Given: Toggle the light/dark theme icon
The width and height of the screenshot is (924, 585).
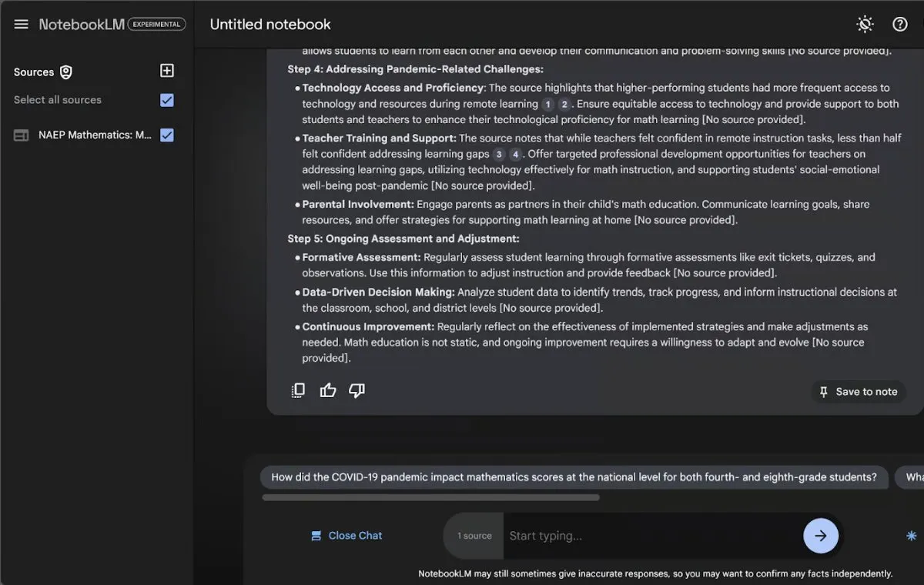Looking at the screenshot, I should [x=865, y=24].
